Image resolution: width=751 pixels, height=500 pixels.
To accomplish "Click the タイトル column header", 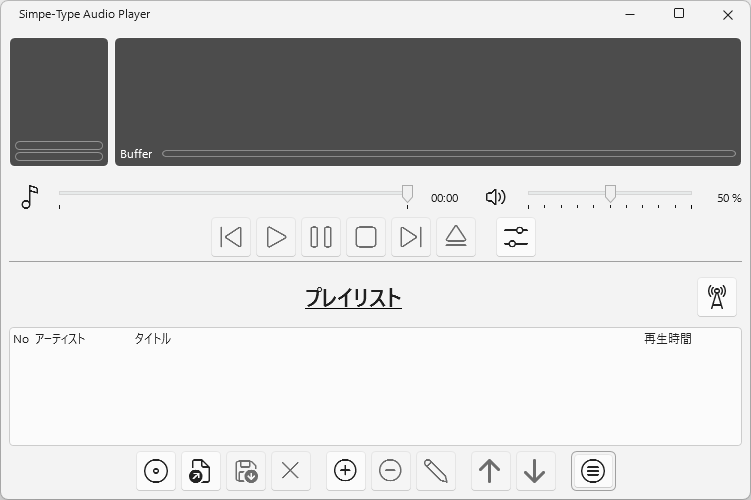I will [152, 339].
